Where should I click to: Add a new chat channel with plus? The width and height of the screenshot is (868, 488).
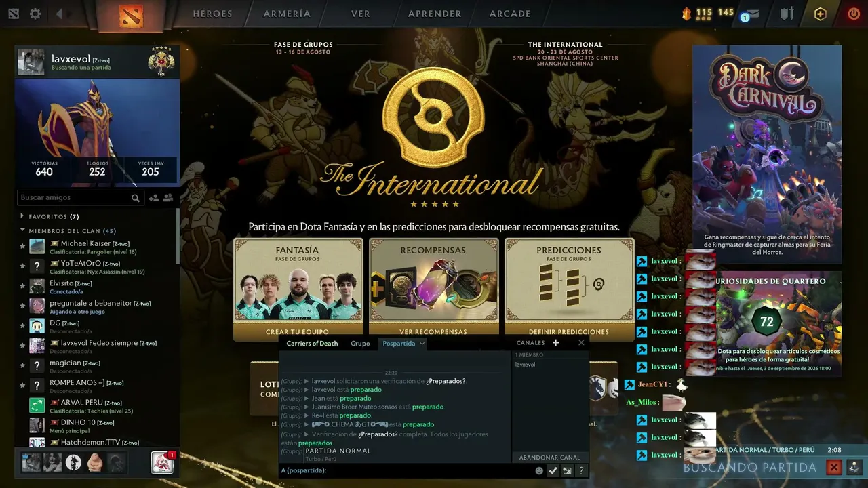click(x=556, y=343)
